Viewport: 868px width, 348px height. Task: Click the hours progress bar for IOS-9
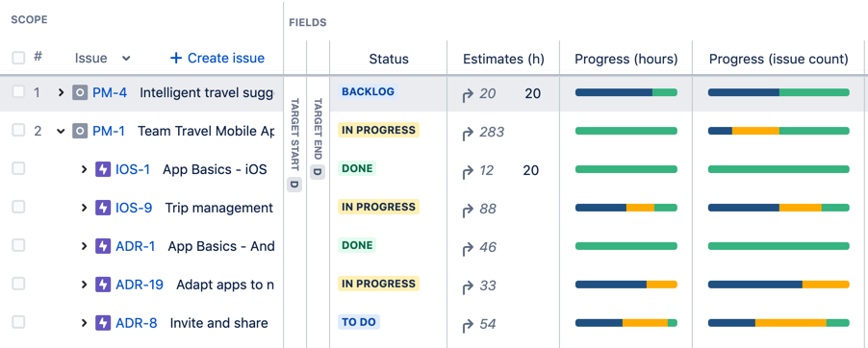coord(626,208)
